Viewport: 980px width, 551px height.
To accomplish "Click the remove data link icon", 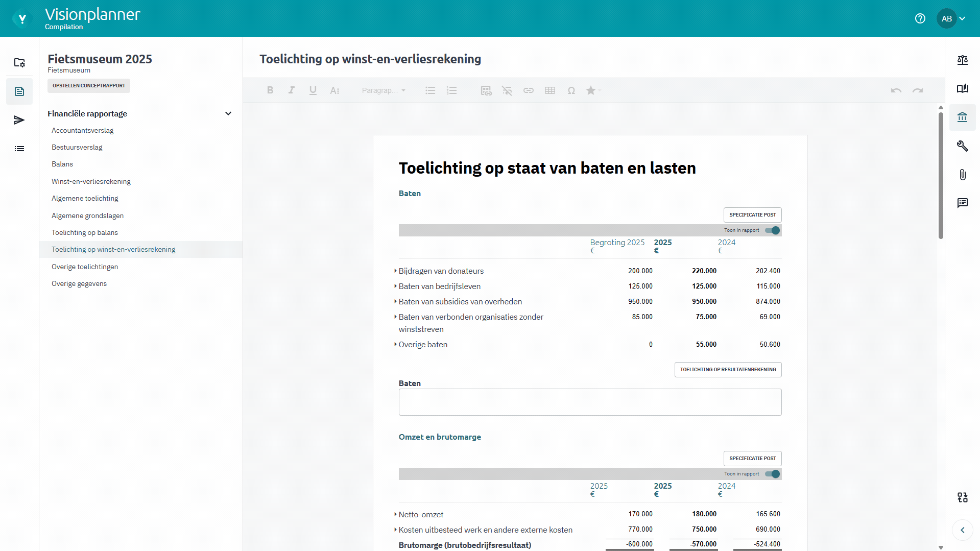I will pos(507,90).
